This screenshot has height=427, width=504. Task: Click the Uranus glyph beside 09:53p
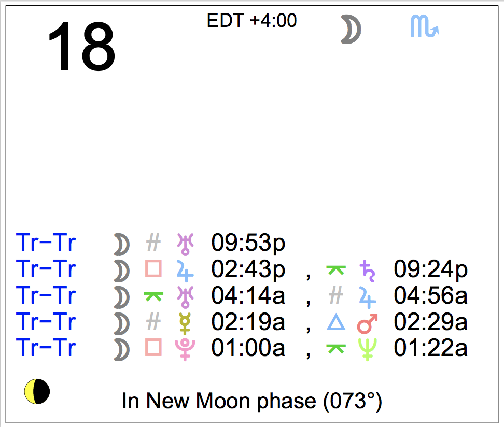(x=186, y=244)
